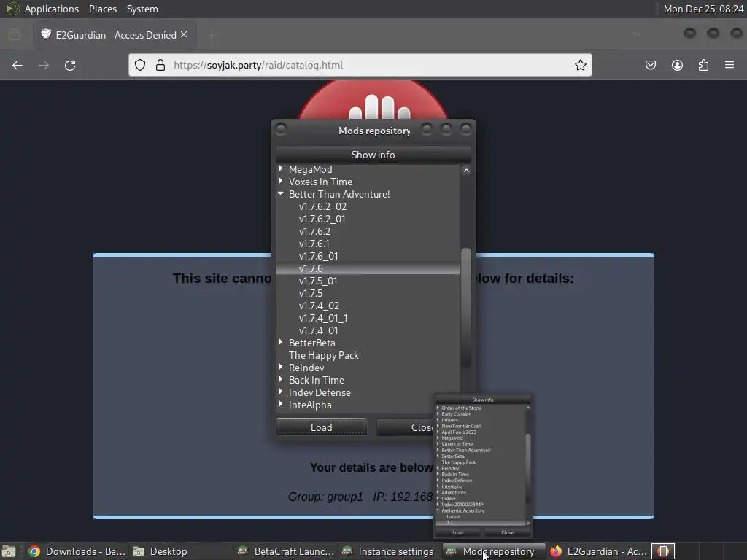Open the Places menu
747x560 pixels.
(102, 9)
